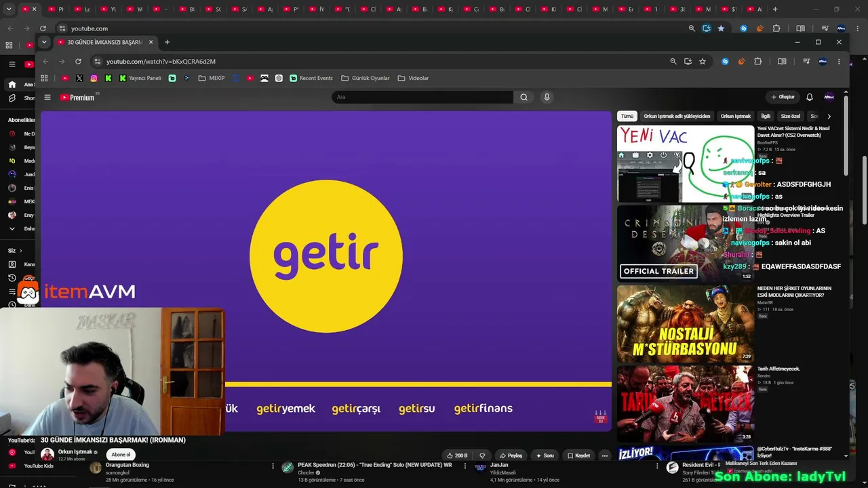This screenshot has height=488, width=868.
Task: Open options for the Orangutan Boxing video
Action: coord(273,466)
